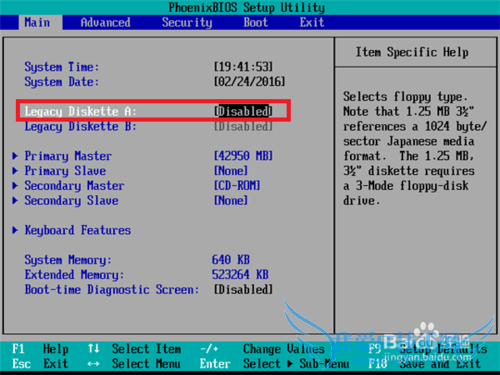Click the System Time label
Image resolution: width=500 pixels, height=375 pixels.
point(62,67)
